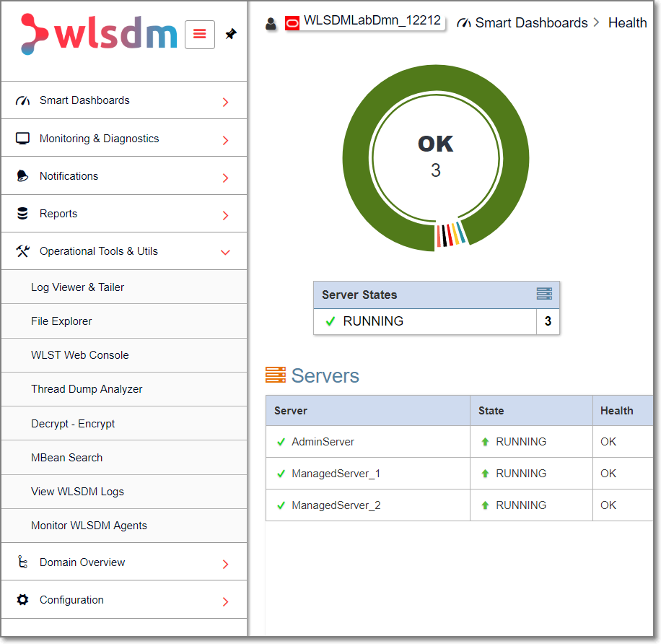Expand the Reports chevron

coord(226,216)
